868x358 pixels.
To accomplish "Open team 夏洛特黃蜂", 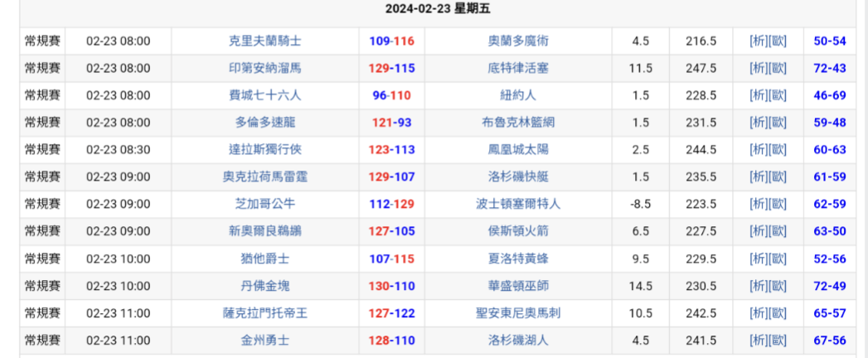I will (518, 259).
